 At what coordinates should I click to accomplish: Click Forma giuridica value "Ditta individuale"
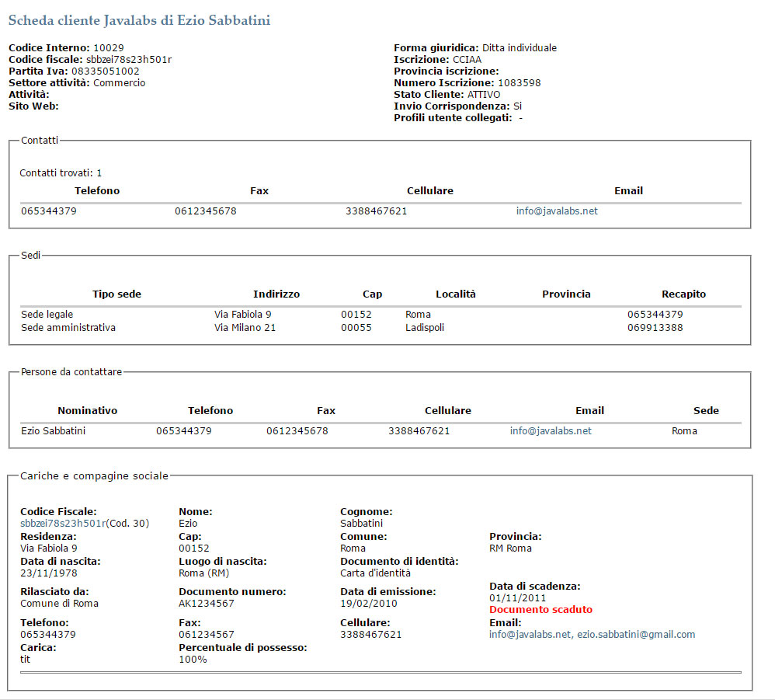click(519, 48)
